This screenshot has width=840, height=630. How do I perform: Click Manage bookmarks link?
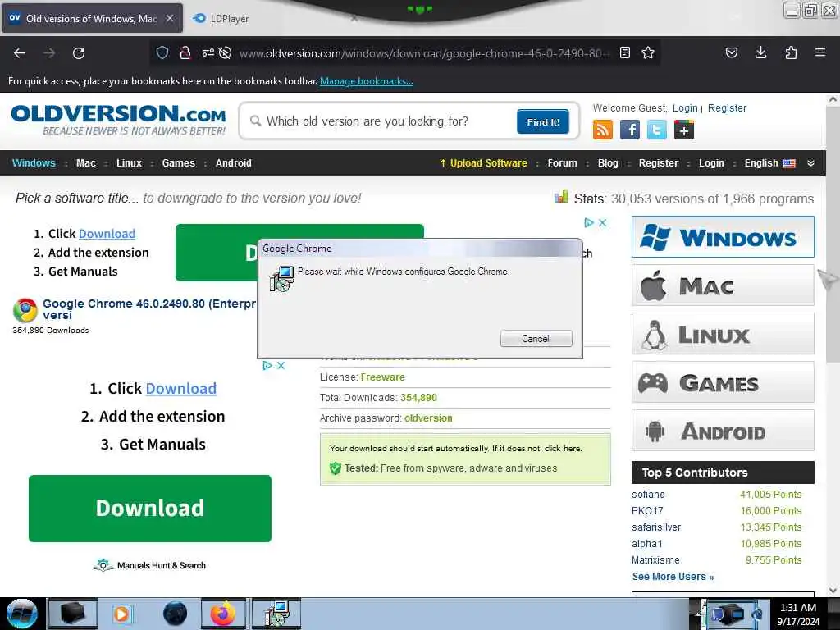pyautogui.click(x=367, y=81)
